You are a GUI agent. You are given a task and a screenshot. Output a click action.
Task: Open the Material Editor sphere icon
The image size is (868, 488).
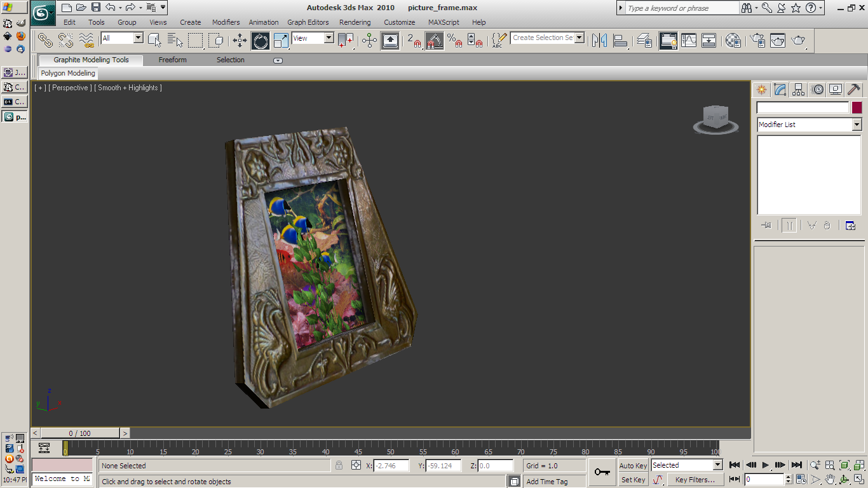tap(733, 41)
